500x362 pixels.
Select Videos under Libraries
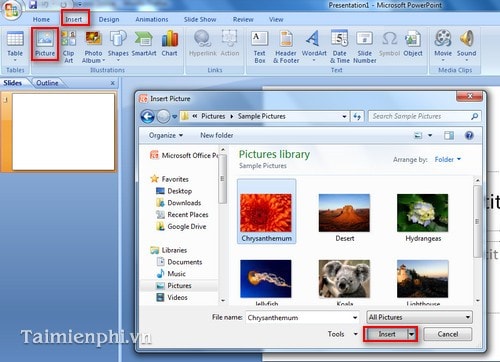click(172, 297)
